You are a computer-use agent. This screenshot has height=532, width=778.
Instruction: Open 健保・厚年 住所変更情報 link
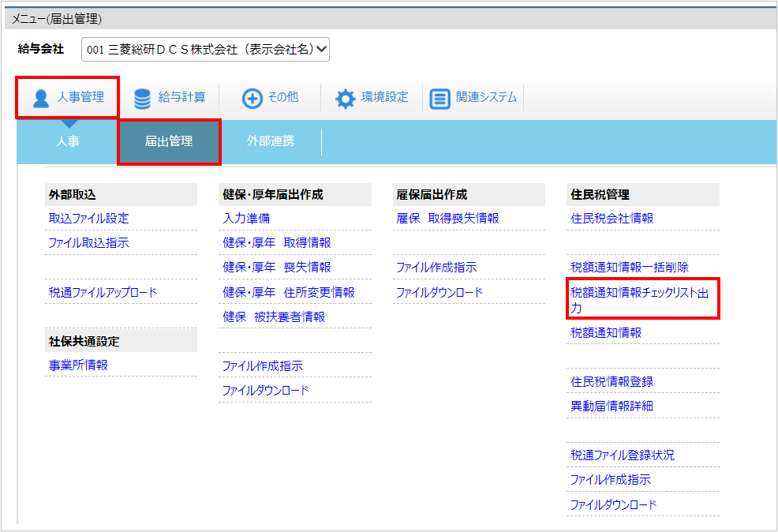click(x=289, y=292)
